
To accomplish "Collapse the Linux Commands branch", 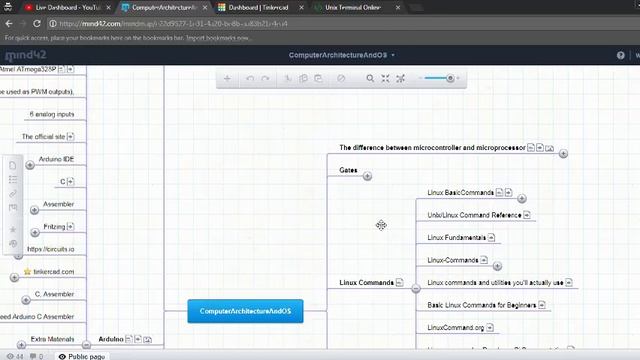I will tap(416, 289).
